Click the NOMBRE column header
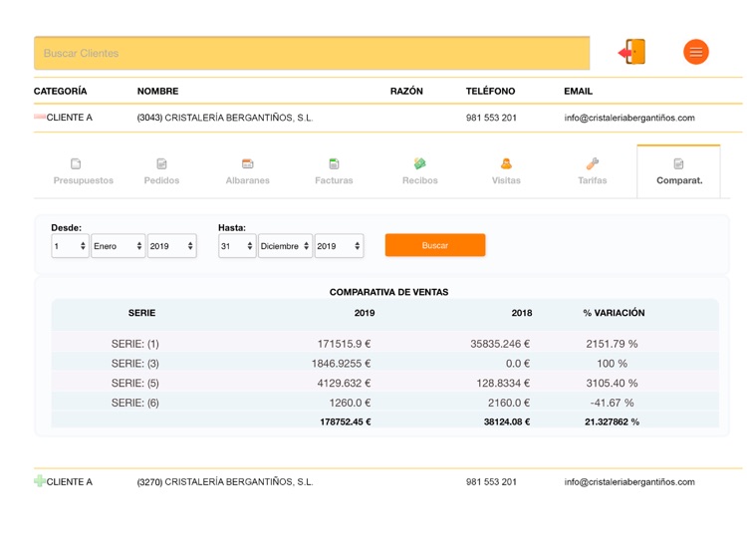747x560 pixels. point(157,91)
